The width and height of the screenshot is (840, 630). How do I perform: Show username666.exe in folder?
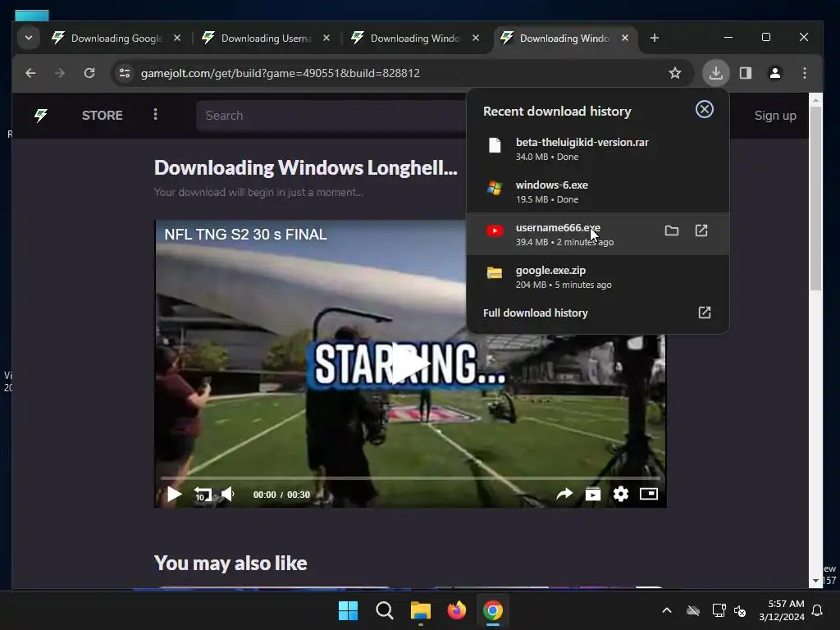point(671,231)
